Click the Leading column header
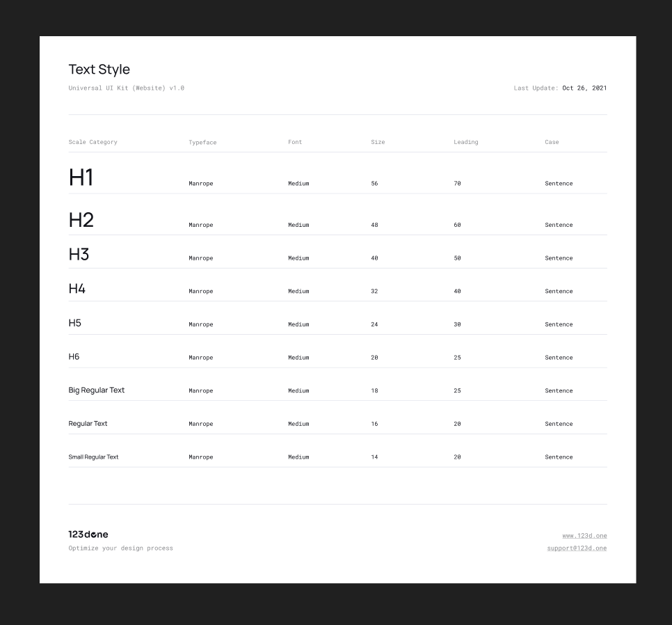The width and height of the screenshot is (672, 625). [x=466, y=142]
